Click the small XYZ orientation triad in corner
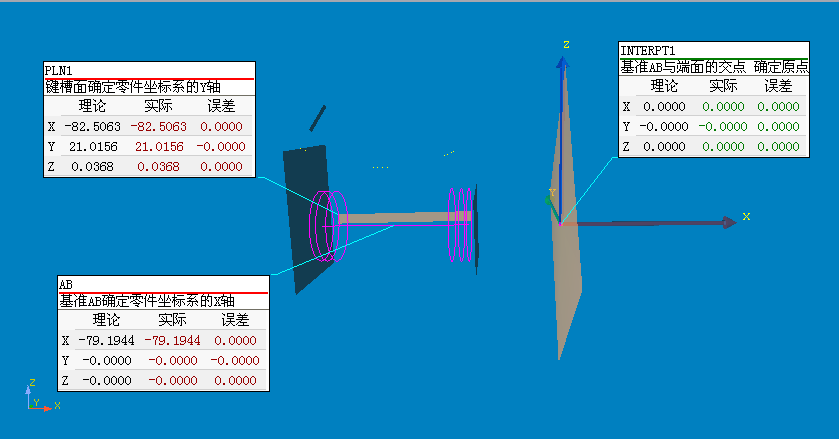839x439 pixels. pyautogui.click(x=41, y=397)
